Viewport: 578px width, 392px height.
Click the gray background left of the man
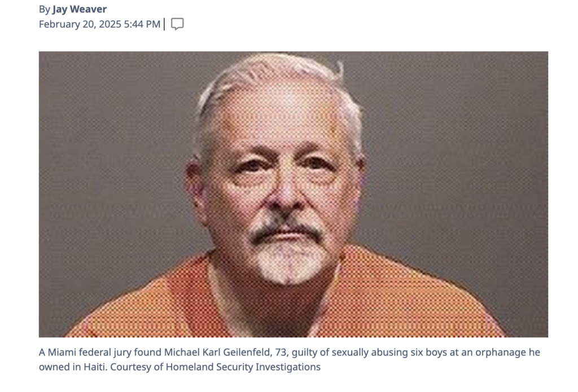pyautogui.click(x=111, y=166)
